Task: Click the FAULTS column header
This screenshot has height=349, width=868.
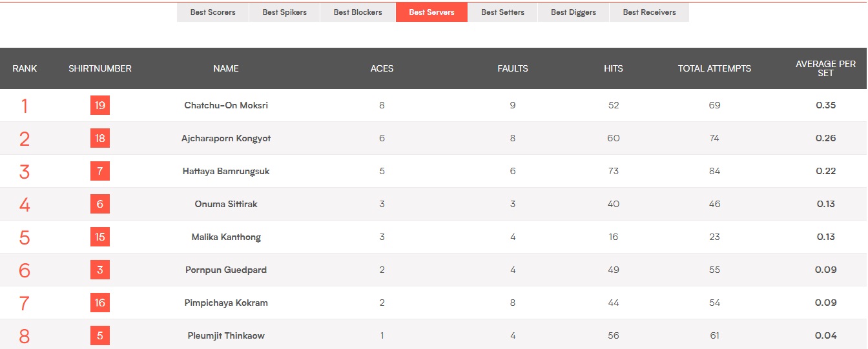Action: (x=513, y=68)
